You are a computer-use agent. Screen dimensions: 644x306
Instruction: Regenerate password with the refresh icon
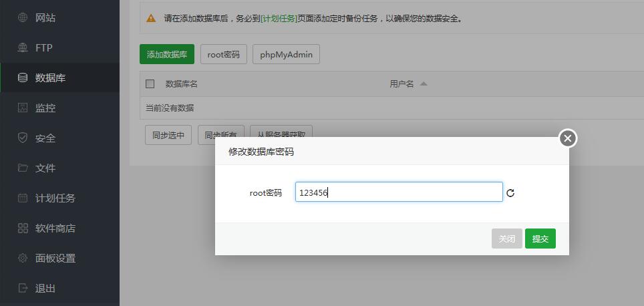[x=510, y=193]
